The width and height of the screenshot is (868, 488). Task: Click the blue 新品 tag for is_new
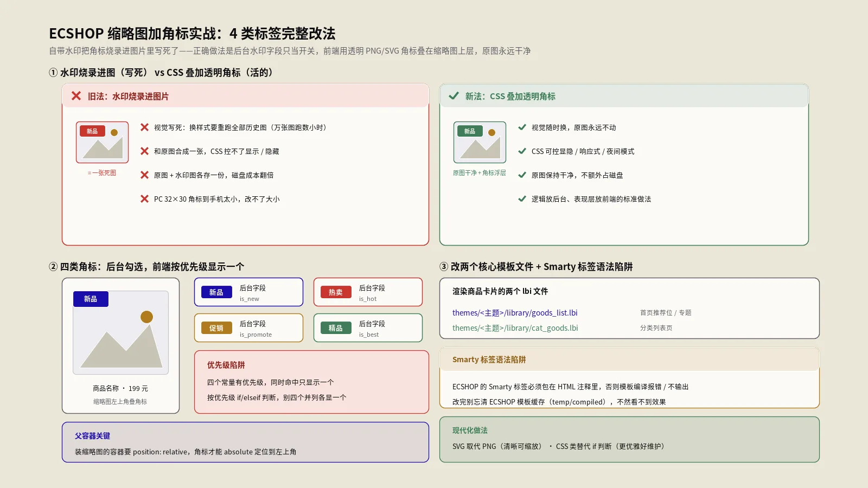[x=216, y=292]
